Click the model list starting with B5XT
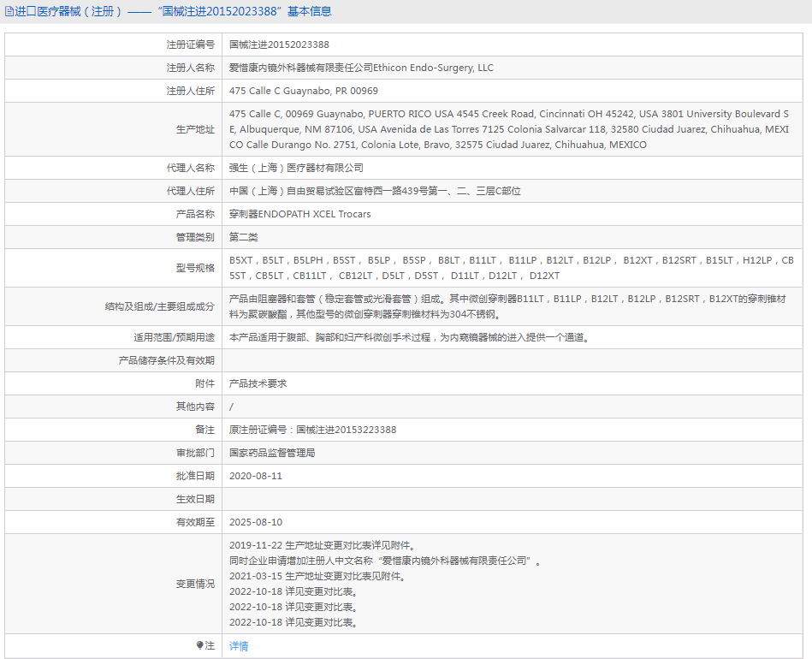The width and height of the screenshot is (812, 659). [x=512, y=269]
